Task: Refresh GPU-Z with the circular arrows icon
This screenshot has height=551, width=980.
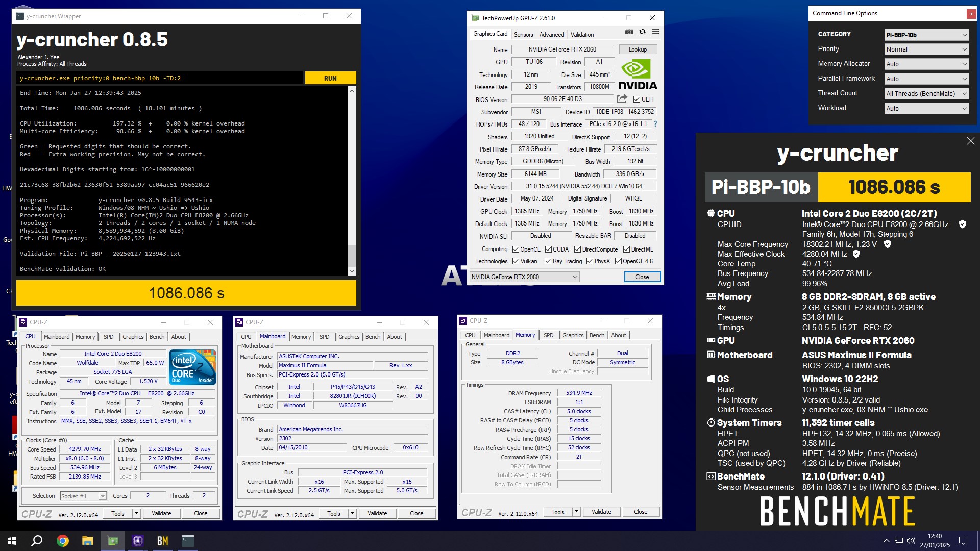Action: click(642, 32)
